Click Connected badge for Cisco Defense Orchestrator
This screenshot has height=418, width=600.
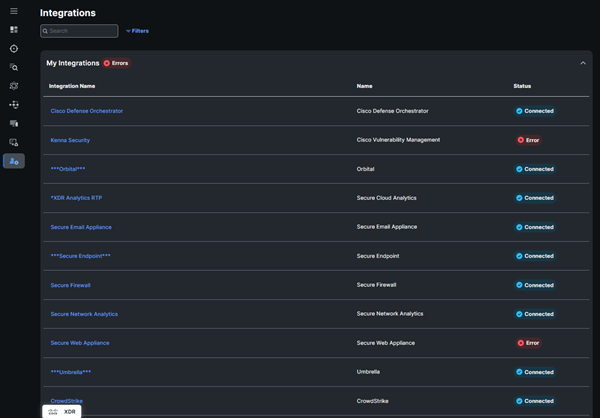(x=535, y=111)
